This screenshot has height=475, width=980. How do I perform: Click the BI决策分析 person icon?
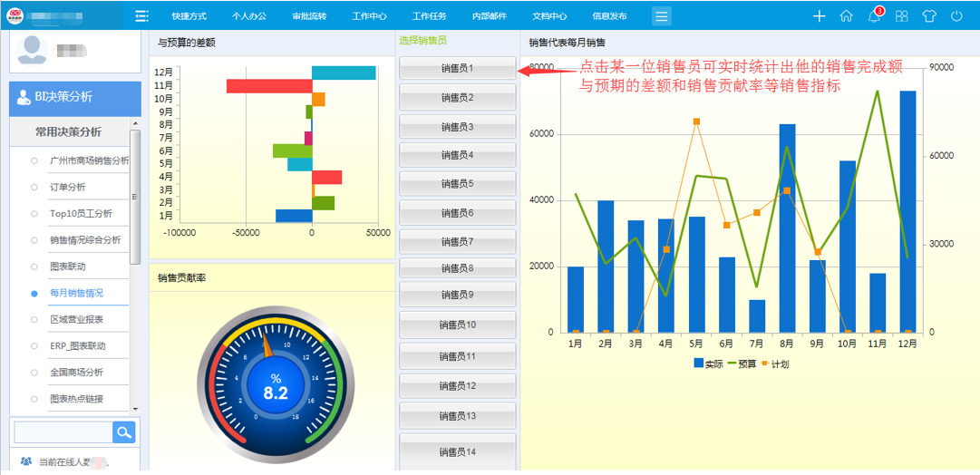pos(24,97)
